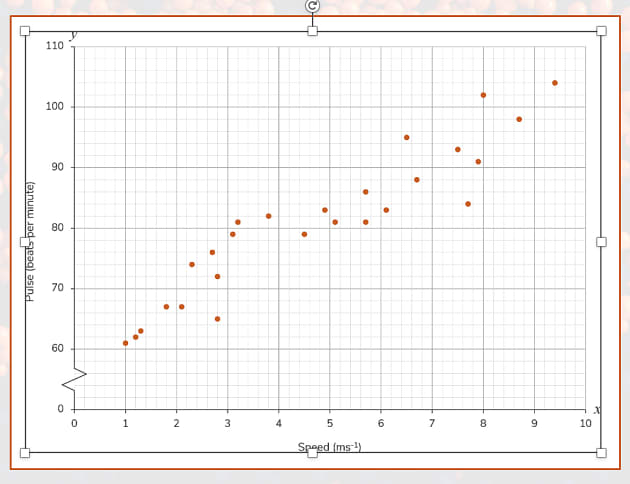The height and width of the screenshot is (484, 630).
Task: Click the data point at speed 7.5, pulse 93
Action: [458, 149]
